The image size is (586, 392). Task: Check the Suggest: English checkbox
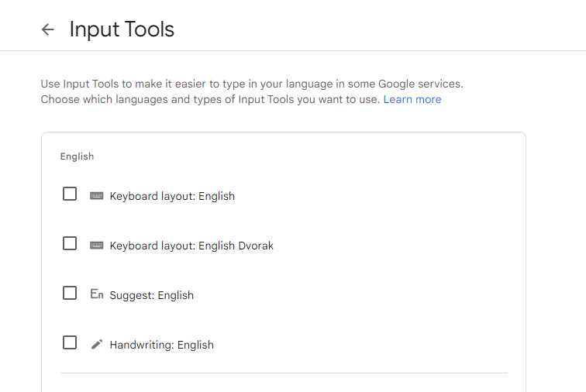pos(70,293)
